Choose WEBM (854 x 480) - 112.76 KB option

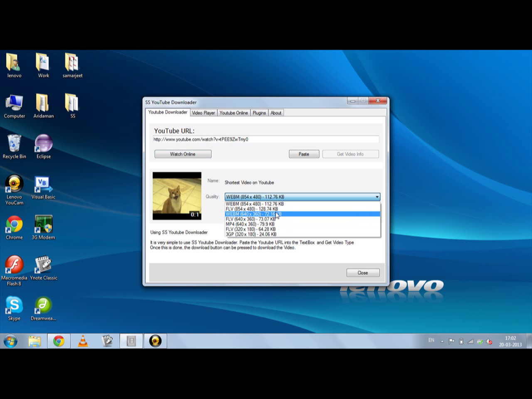pos(303,204)
